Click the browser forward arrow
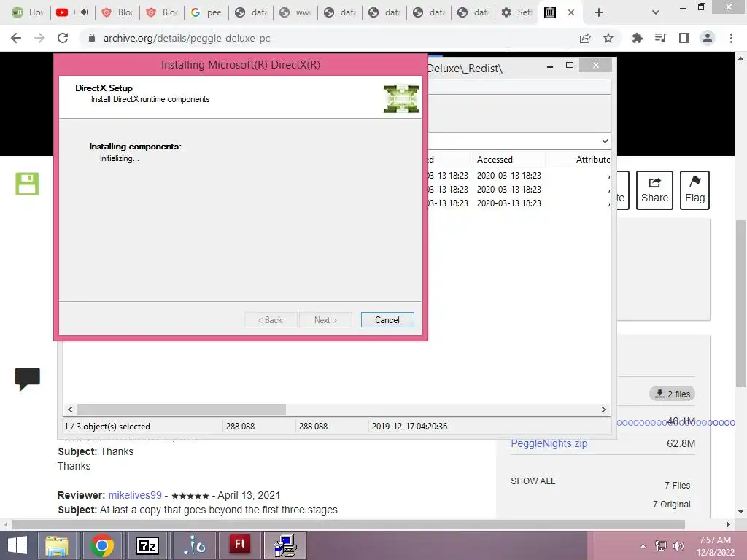Viewport: 747px width, 560px height. 39,38
